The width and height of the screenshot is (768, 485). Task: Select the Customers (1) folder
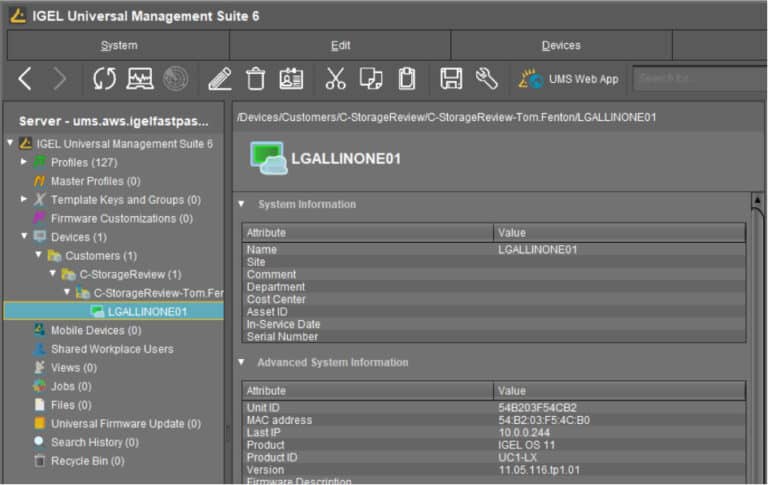point(101,256)
